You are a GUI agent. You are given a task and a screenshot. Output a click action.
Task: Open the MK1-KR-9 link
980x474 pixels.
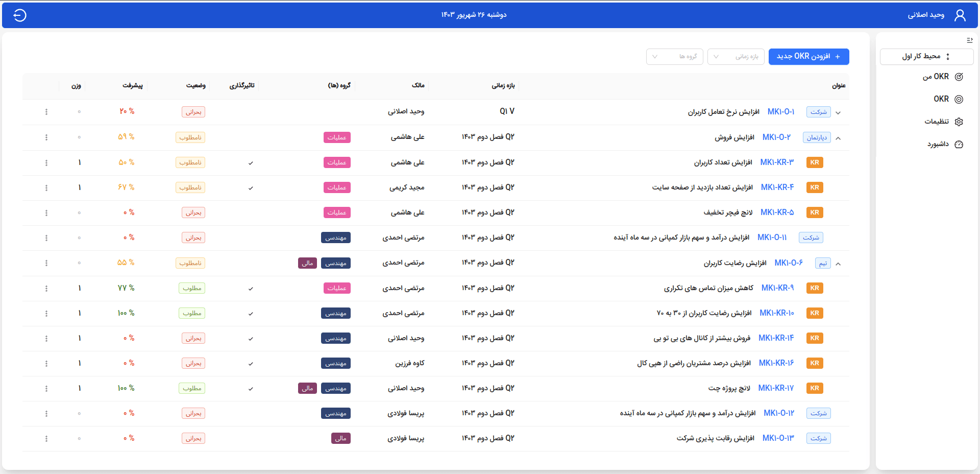point(777,288)
